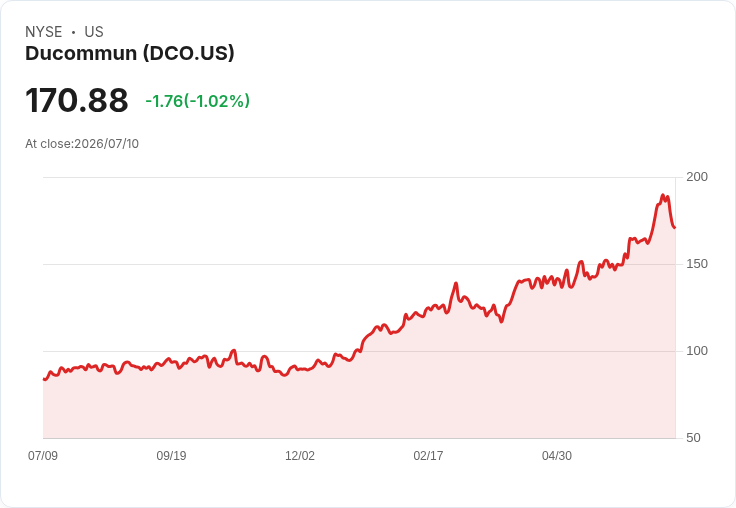Click the final data point of the line
The width and height of the screenshot is (736, 508).
click(675, 228)
